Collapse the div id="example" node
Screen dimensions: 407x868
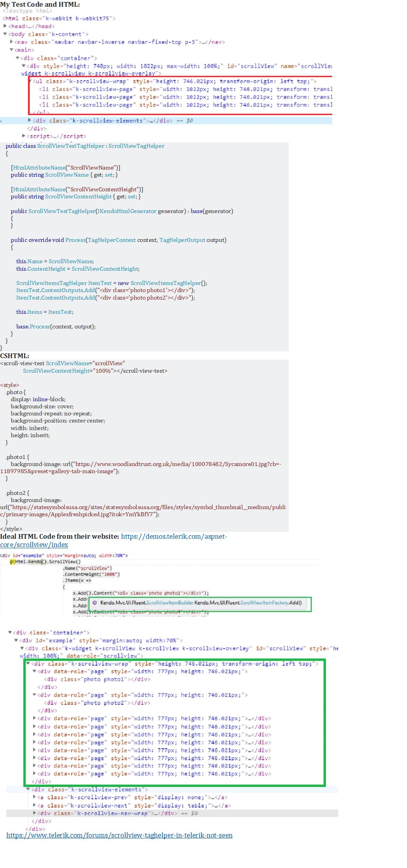point(16,640)
